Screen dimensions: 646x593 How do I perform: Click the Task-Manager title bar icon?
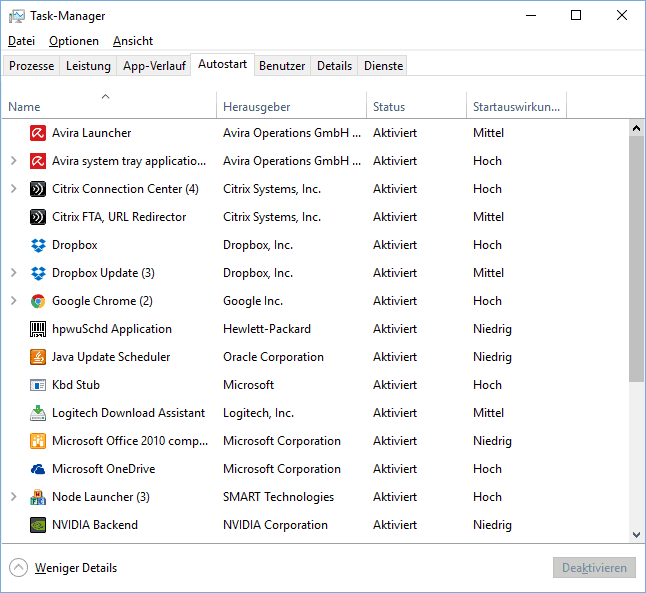[17, 16]
